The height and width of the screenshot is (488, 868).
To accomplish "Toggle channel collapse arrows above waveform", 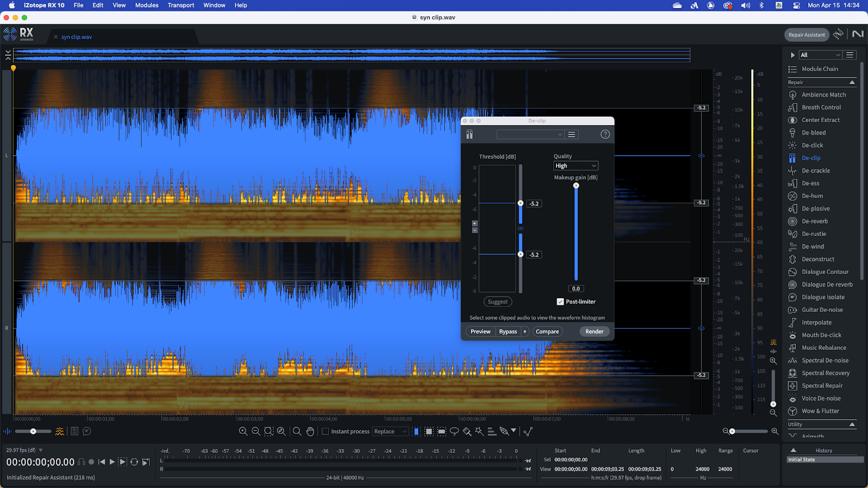I will [x=8, y=55].
